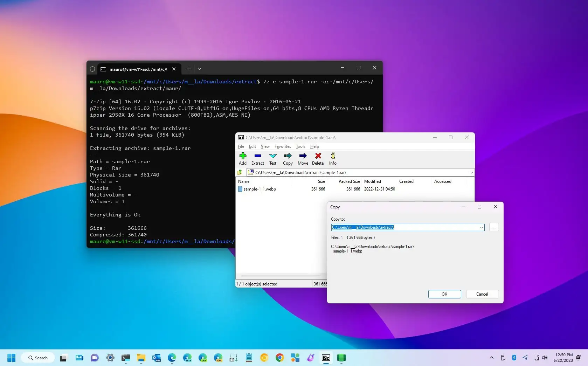This screenshot has width=588, height=366.
Task: Run the Test archive tool
Action: click(272, 159)
